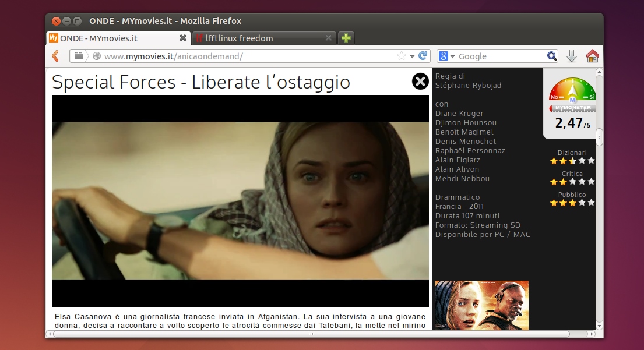The width and height of the screenshot is (644, 350).
Task: Click the horizontal scrollbar thumb
Action: point(311,334)
